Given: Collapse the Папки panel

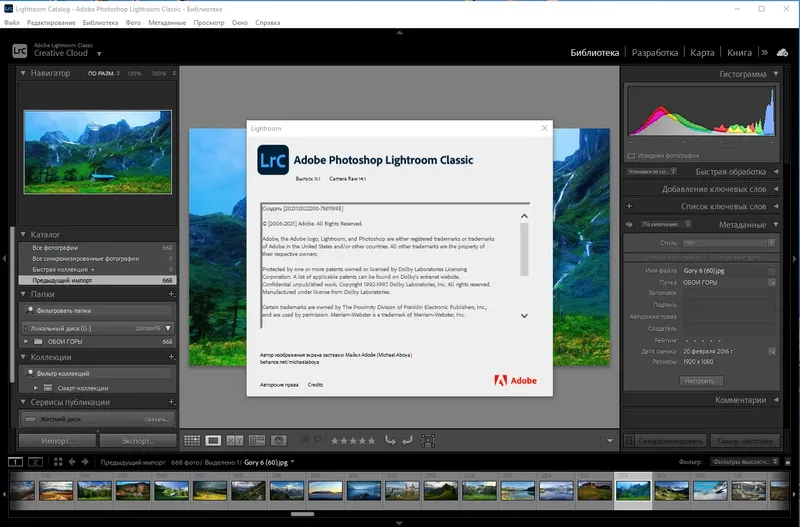Looking at the screenshot, I should click(23, 294).
